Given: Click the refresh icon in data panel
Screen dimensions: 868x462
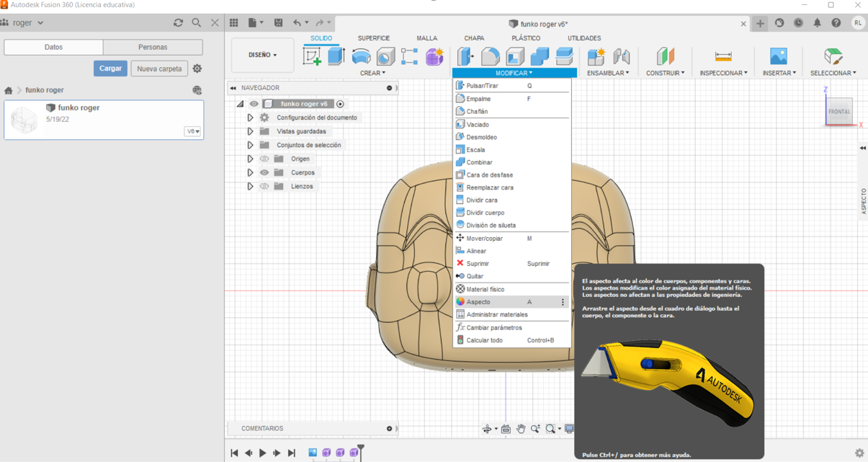Looking at the screenshot, I should 178,23.
